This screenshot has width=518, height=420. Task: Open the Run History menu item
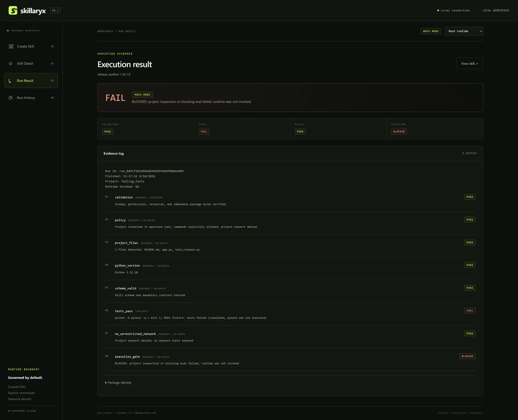(31, 98)
